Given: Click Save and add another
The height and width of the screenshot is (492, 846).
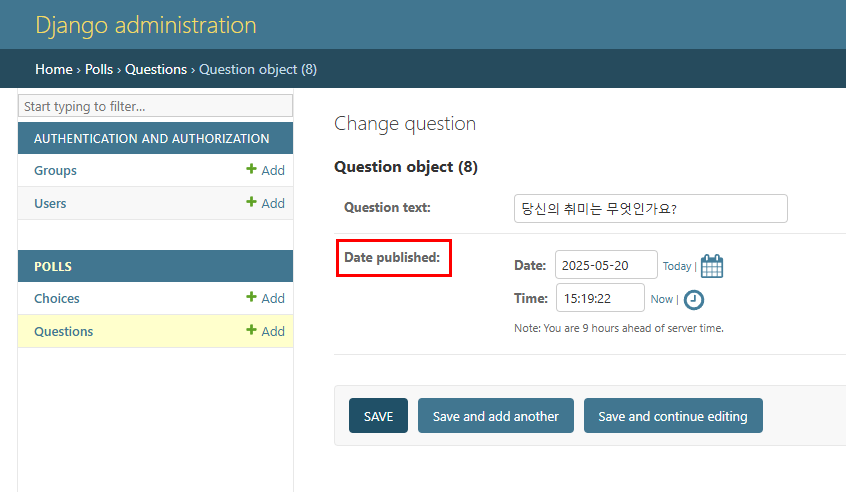Looking at the screenshot, I should tap(495, 416).
